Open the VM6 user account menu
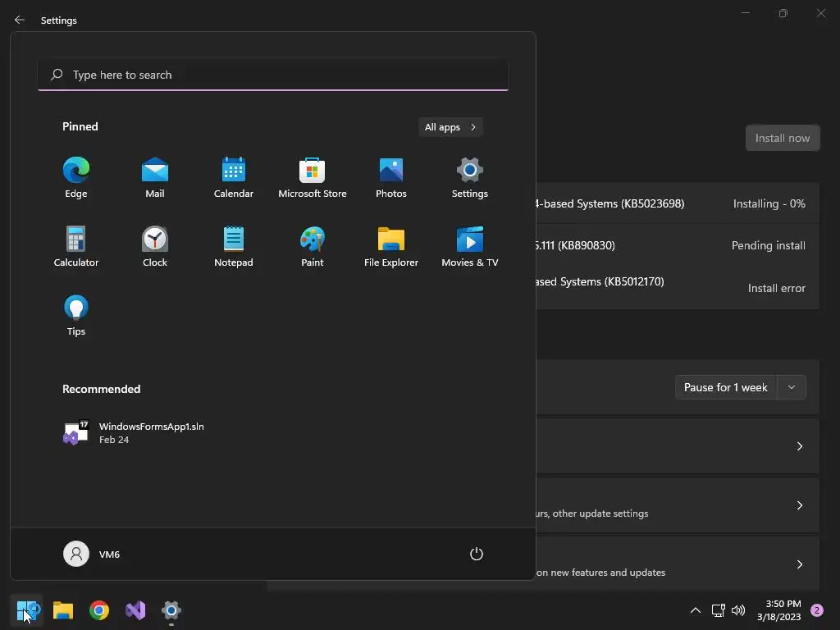The image size is (840, 630). [92, 554]
